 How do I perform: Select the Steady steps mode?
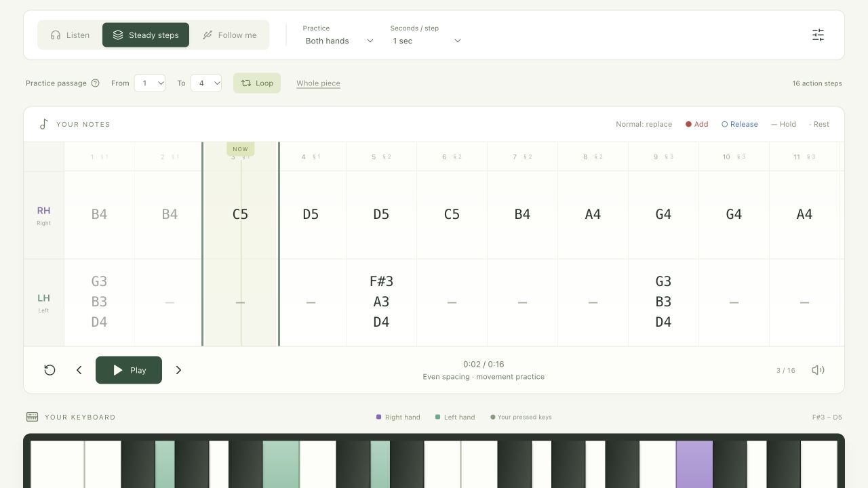146,35
